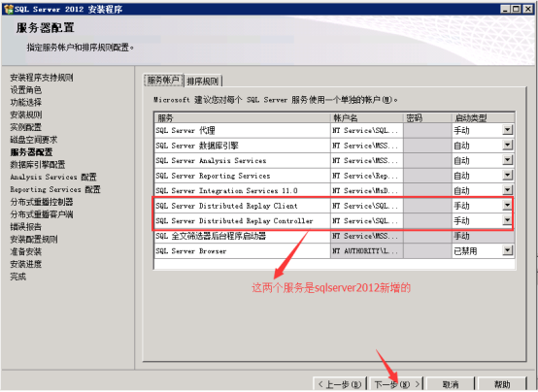Viewport: 538px width, 392px height.
Task: Close the SQL Server 2012 setup window
Action: click(x=527, y=10)
